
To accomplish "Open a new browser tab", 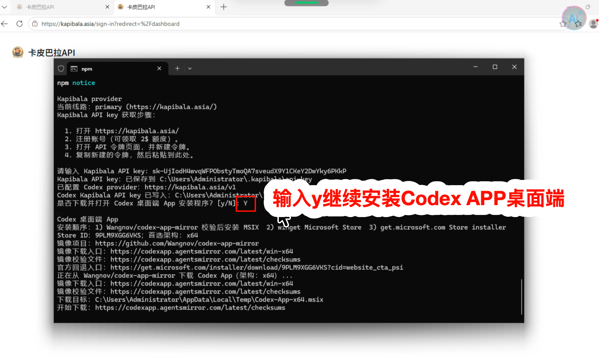I will (x=224, y=7).
